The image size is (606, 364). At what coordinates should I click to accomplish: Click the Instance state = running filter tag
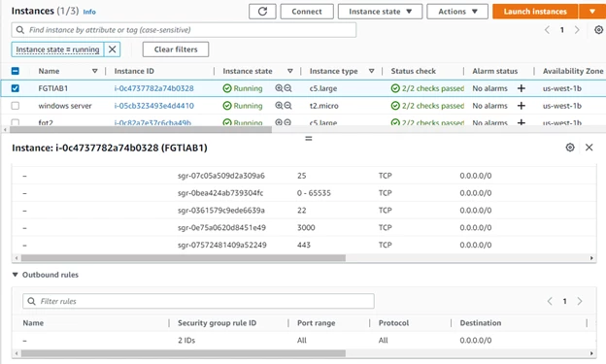57,50
